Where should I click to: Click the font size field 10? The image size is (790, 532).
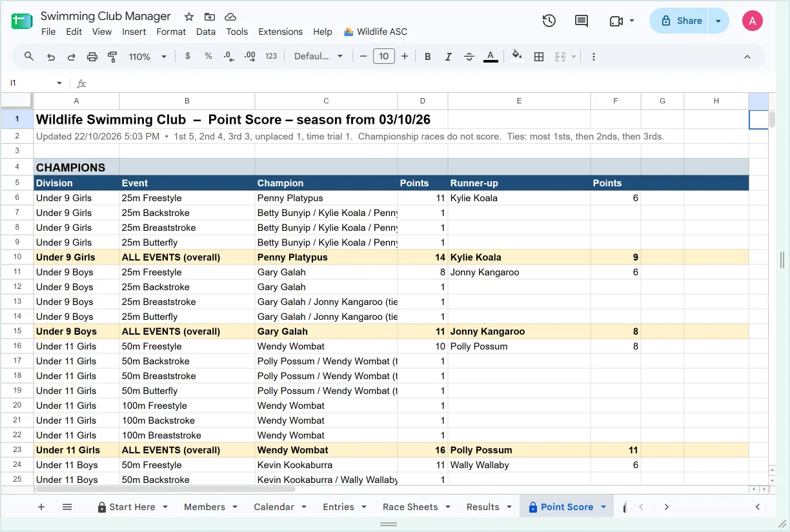click(384, 57)
